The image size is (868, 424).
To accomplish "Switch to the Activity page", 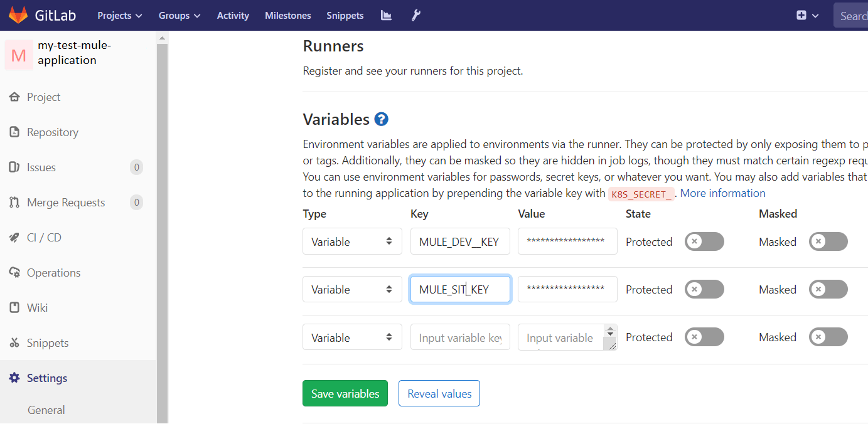I will coord(233,15).
